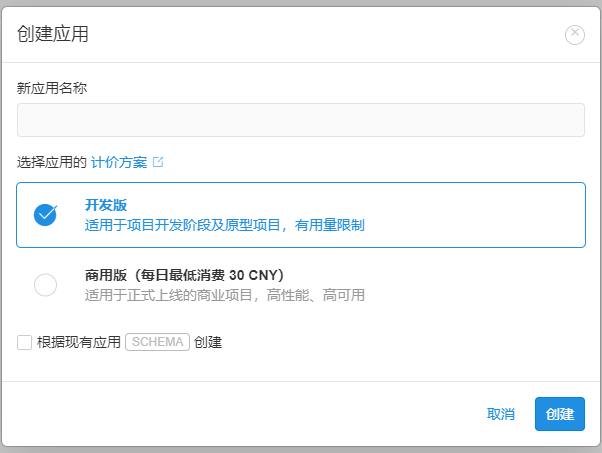Close the 创建应用 dialog with the X icon
The height and width of the screenshot is (453, 602).
pos(575,34)
